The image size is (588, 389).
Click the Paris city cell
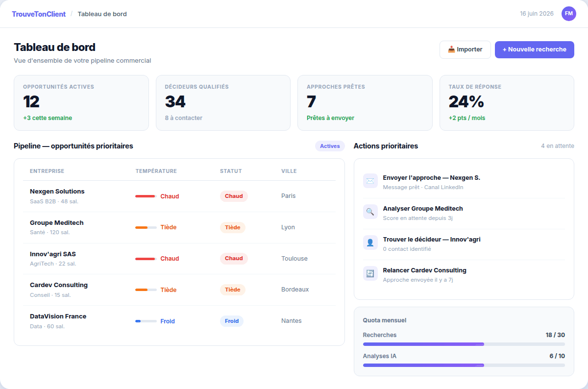289,196
